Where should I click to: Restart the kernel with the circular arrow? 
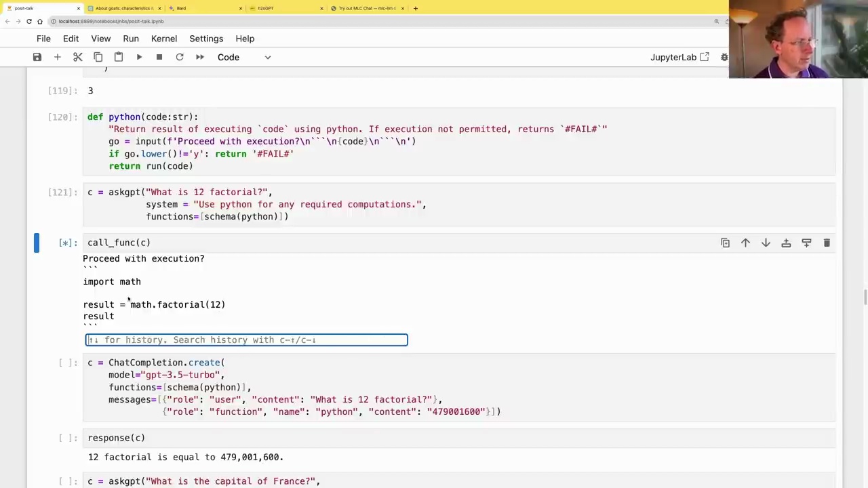click(x=180, y=57)
